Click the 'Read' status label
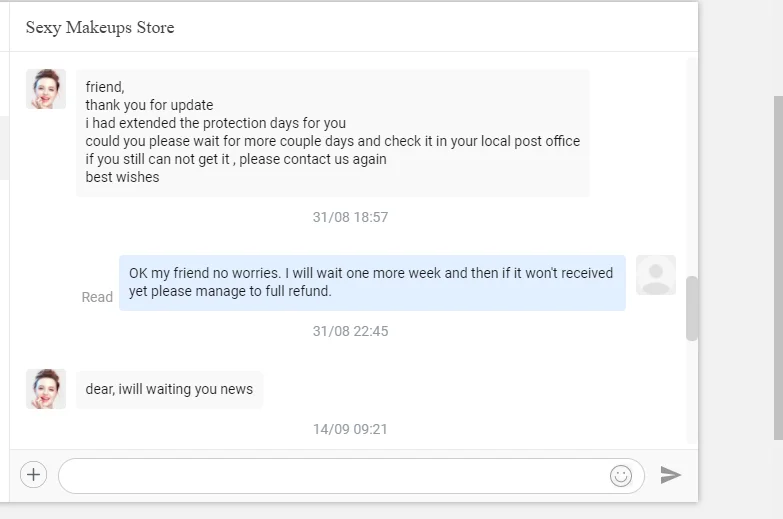This screenshot has height=519, width=783. (97, 297)
